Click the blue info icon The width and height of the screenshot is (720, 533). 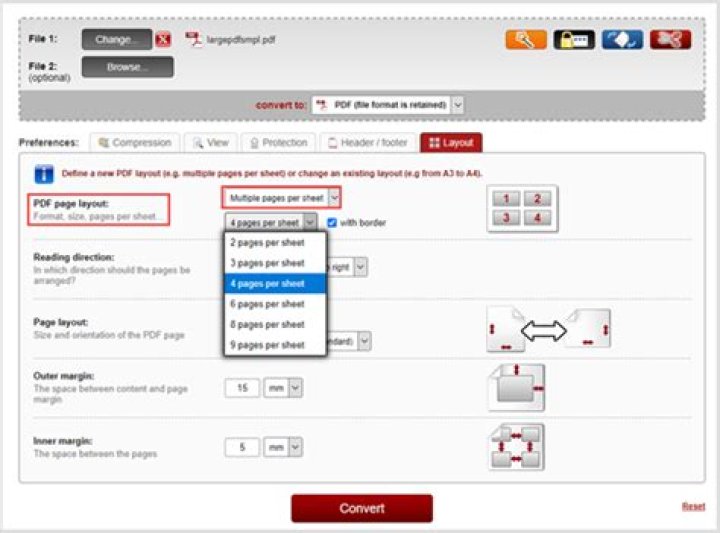(44, 174)
